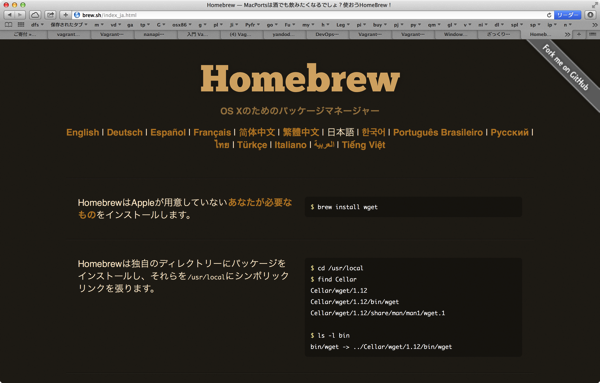Open the Русский language link
This screenshot has height=383, width=600.
click(510, 132)
